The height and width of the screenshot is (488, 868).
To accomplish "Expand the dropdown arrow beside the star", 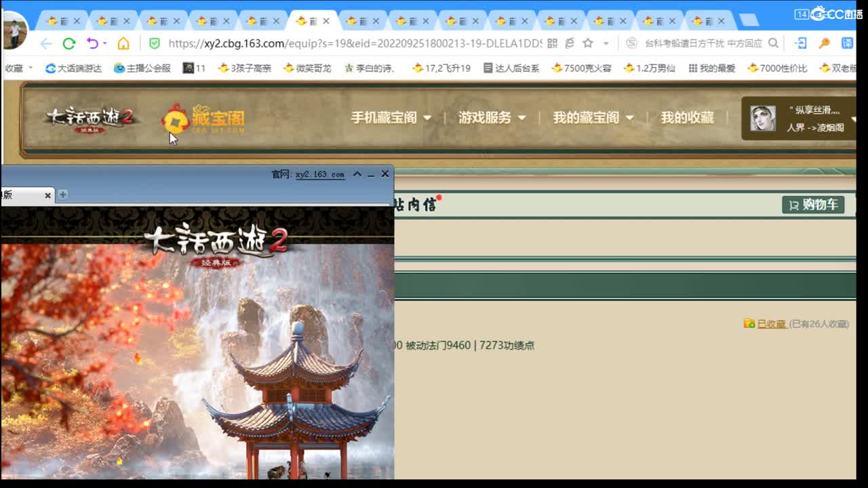I will pyautogui.click(x=606, y=43).
